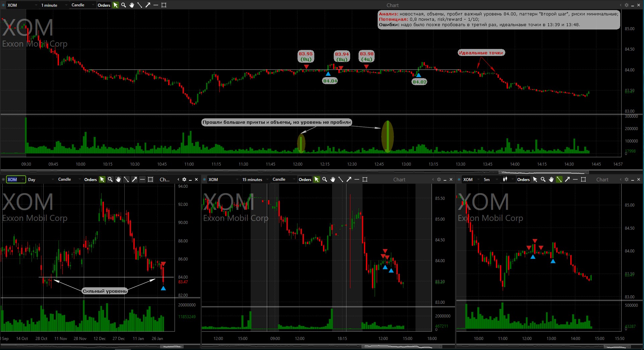Select the rectangle tool in the 15 minutes chart

click(x=365, y=179)
